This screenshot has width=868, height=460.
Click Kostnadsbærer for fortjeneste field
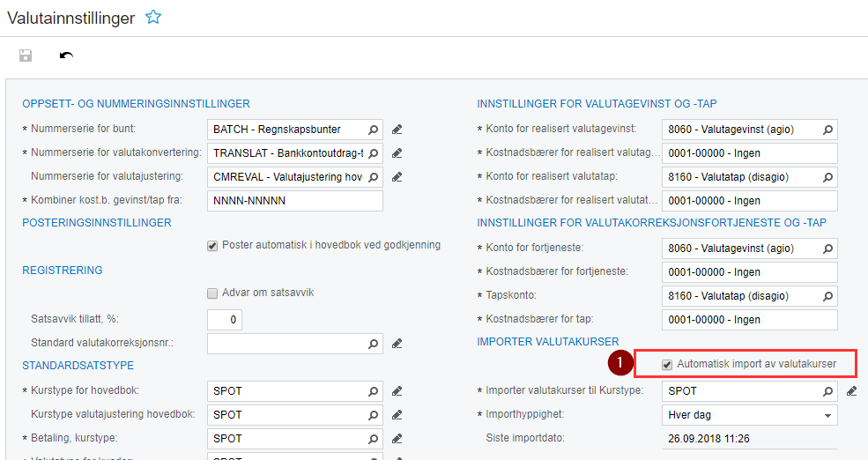750,272
